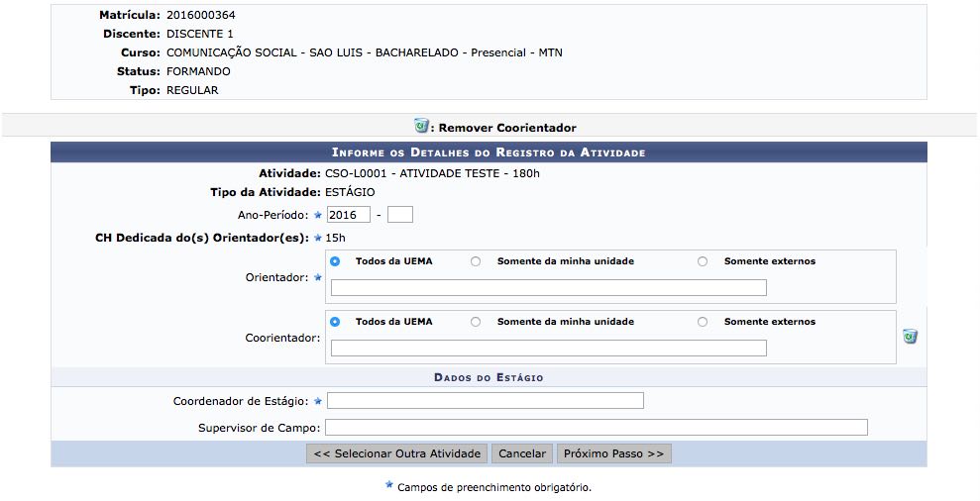
Task: Click the "Informe os Detalhes do Registro" header bar
Action: (489, 152)
